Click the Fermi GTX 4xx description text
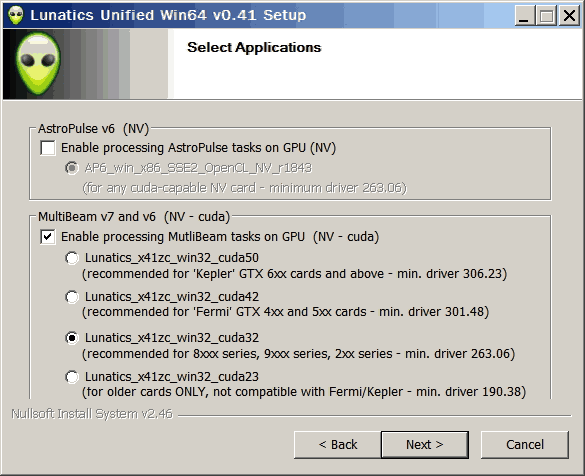This screenshot has width=585, height=476. 285,312
